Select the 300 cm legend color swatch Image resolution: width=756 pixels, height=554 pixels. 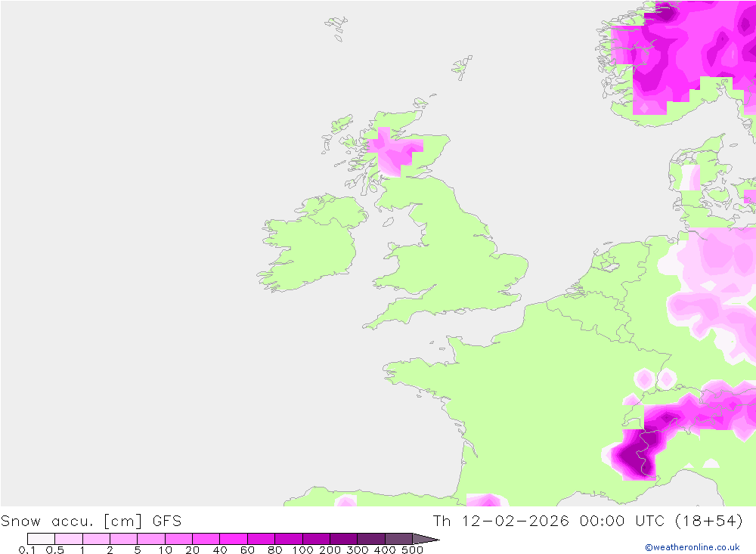[x=370, y=539]
